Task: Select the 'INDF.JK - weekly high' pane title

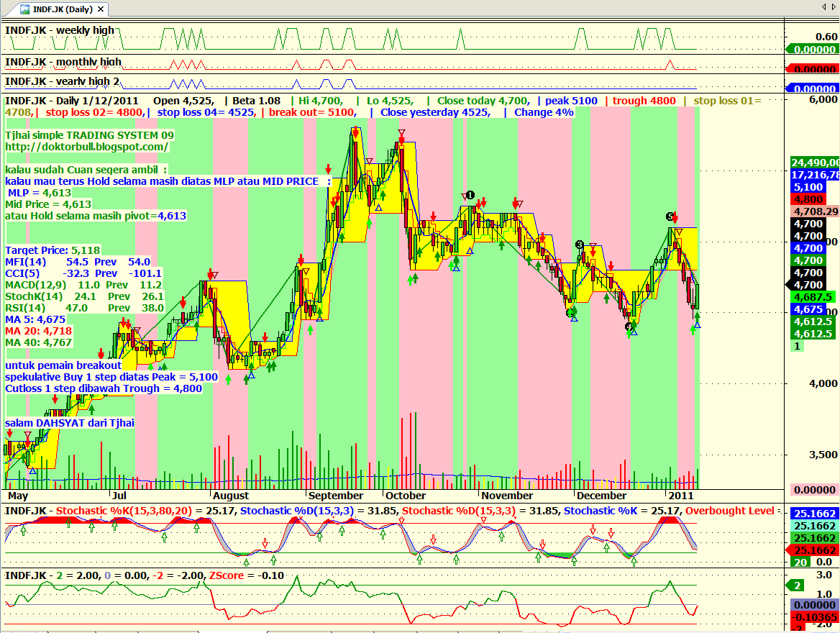Action: pyautogui.click(x=60, y=30)
